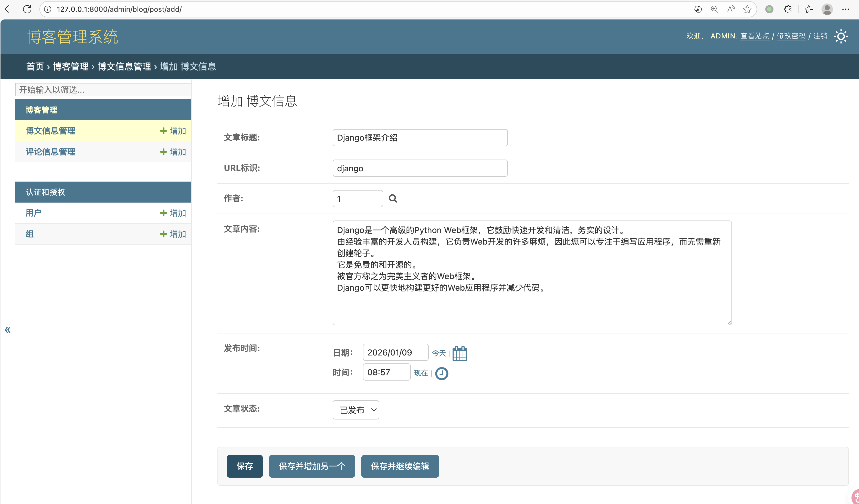Click the green circle extension icon
Viewport: 859px width, 504px height.
click(769, 9)
